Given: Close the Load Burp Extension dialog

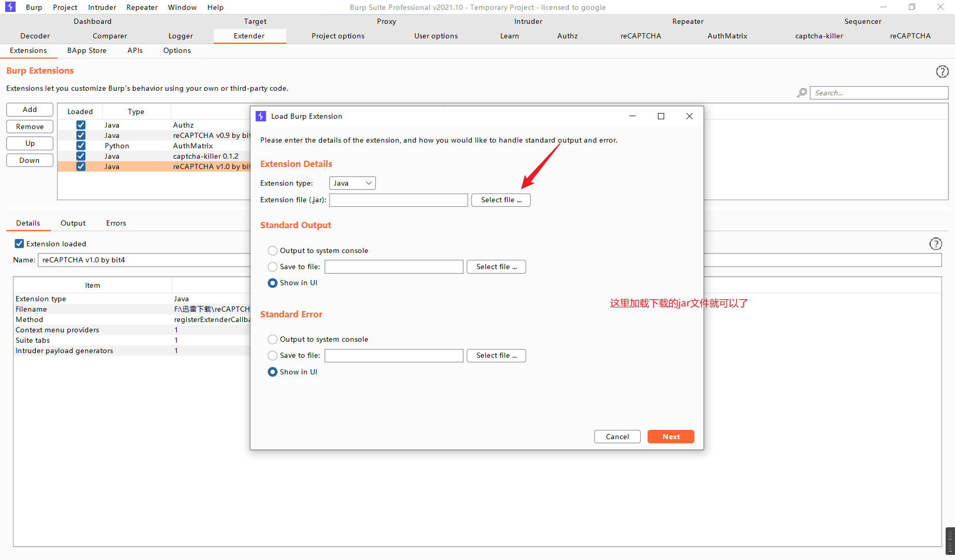Looking at the screenshot, I should point(690,116).
